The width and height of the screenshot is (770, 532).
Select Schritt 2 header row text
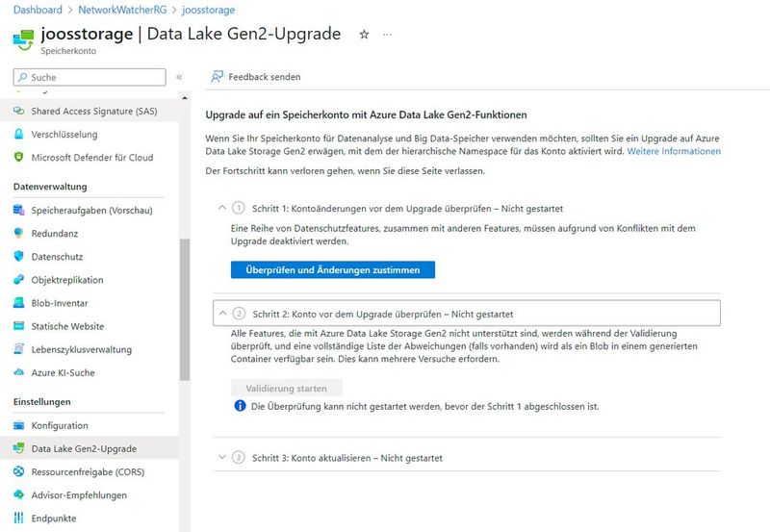click(x=382, y=314)
